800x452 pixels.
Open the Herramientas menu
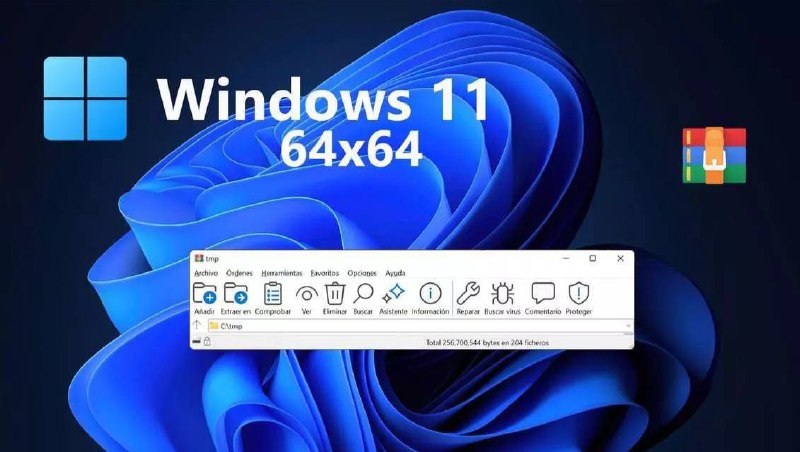click(x=282, y=273)
